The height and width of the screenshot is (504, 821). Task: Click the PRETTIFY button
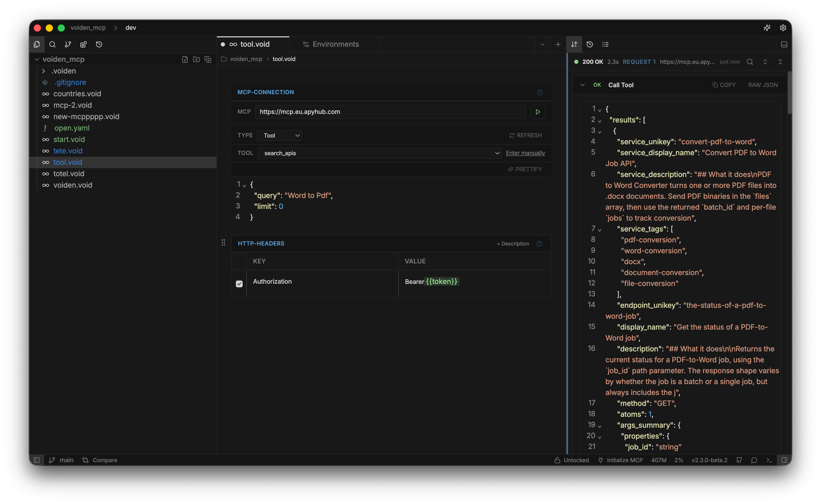pyautogui.click(x=525, y=169)
